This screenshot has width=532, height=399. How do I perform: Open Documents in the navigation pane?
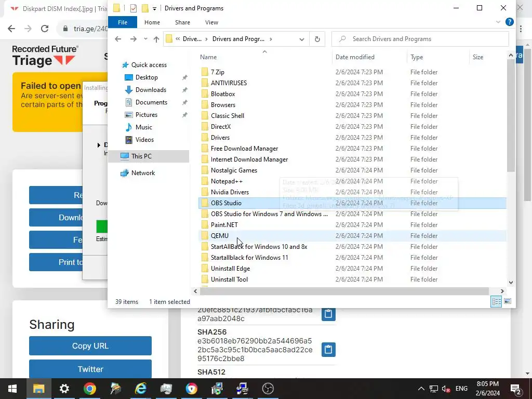point(151,102)
